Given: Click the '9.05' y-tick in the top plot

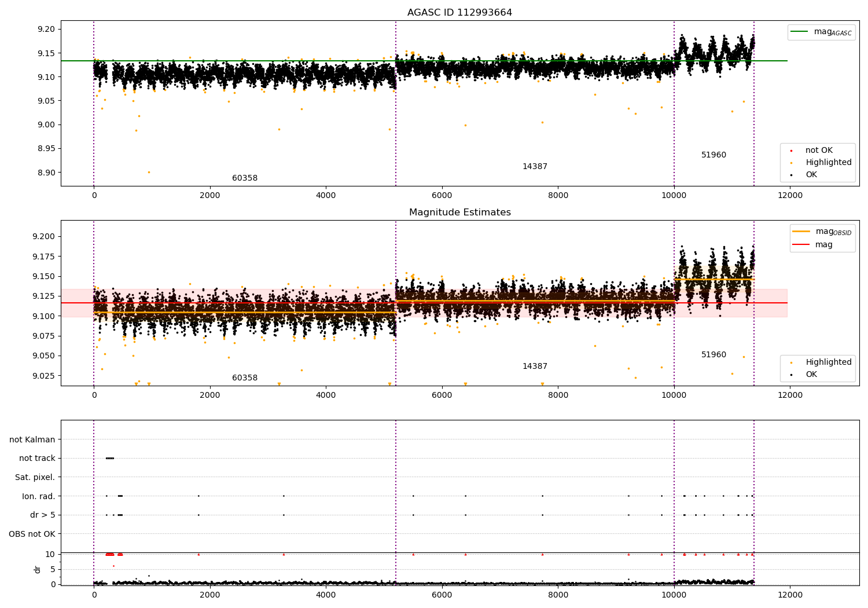Looking at the screenshot, I should pos(46,101).
